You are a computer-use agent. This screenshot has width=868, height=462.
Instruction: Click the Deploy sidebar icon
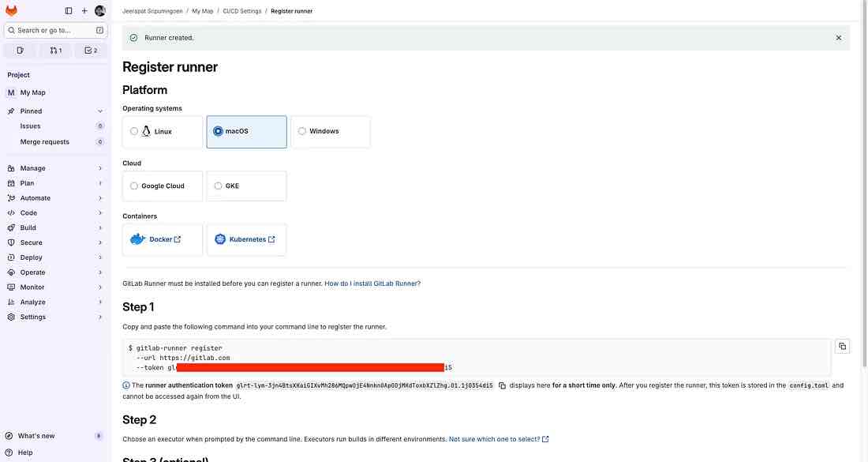[11, 257]
